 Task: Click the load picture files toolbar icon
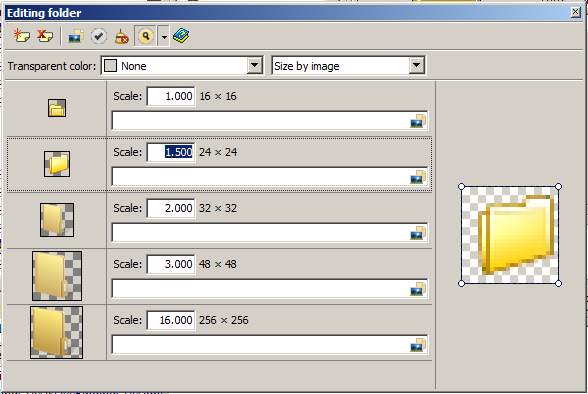[75, 36]
